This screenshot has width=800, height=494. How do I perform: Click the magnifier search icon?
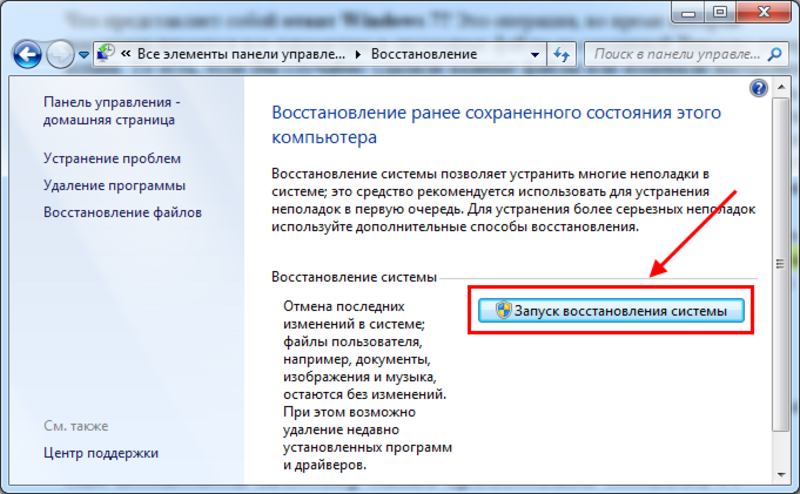(x=774, y=54)
